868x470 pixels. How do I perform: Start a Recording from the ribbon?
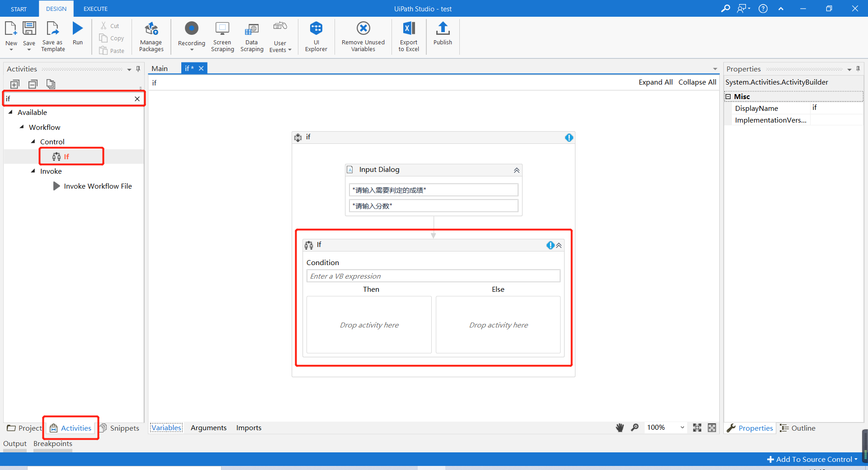pos(191,36)
